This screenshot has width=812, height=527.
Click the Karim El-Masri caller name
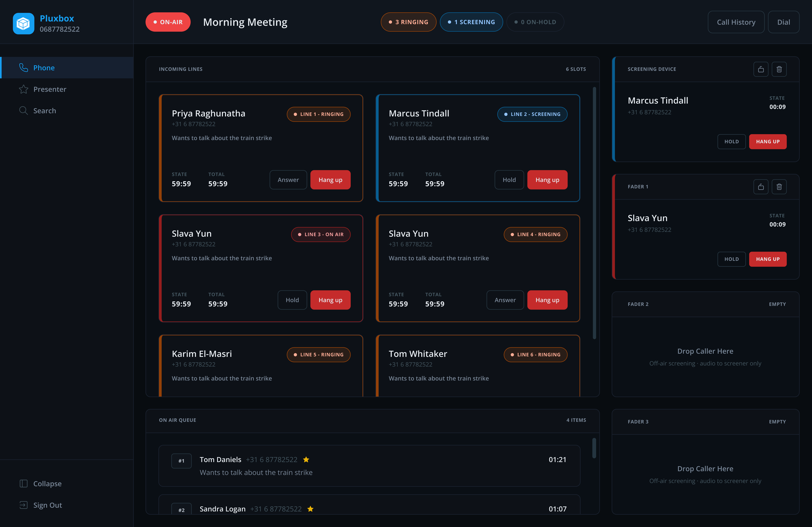(202, 354)
